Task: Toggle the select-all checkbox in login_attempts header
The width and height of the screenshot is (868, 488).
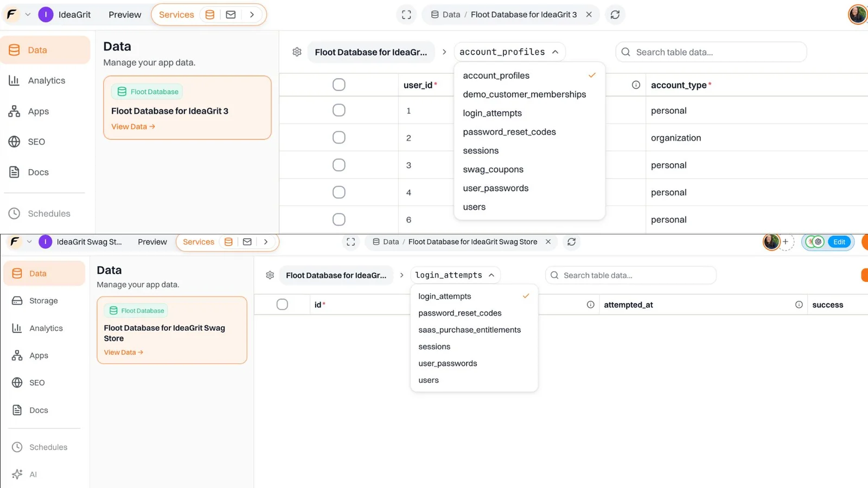Action: [x=282, y=304]
